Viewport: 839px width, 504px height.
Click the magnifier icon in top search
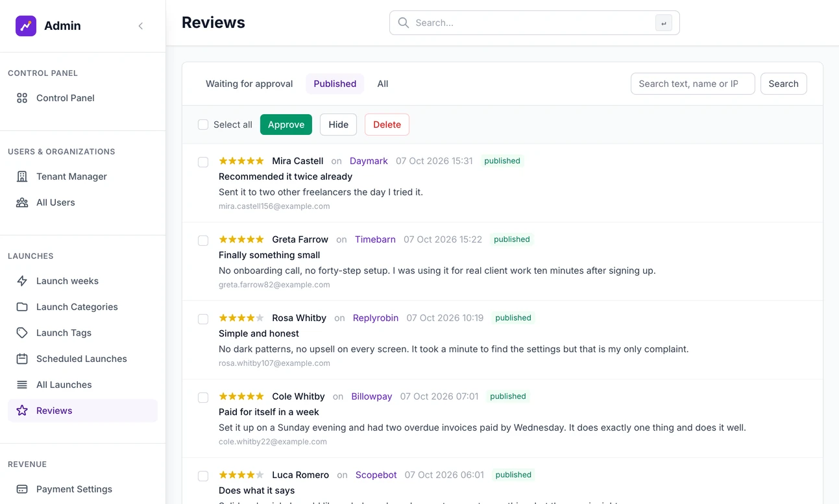[404, 23]
